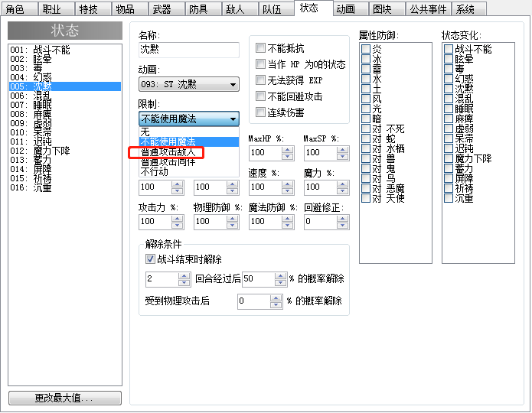Check 毒 under 状态变化
532x413 pixels.
click(449, 69)
